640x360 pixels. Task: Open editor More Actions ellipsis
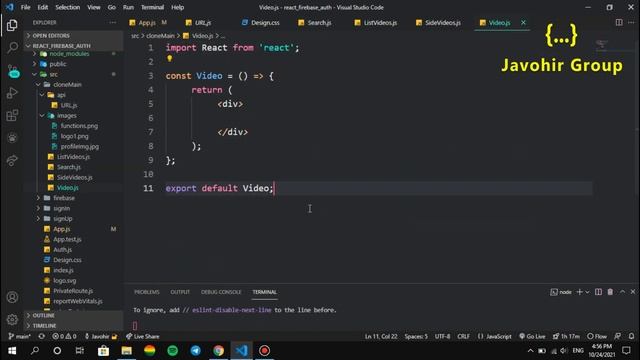click(631, 22)
